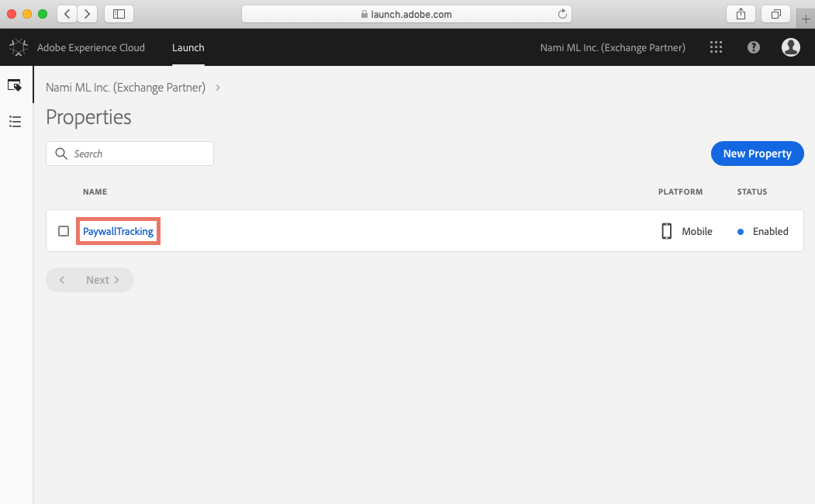815x504 pixels.
Task: Switch to the Launch tab
Action: [188, 47]
